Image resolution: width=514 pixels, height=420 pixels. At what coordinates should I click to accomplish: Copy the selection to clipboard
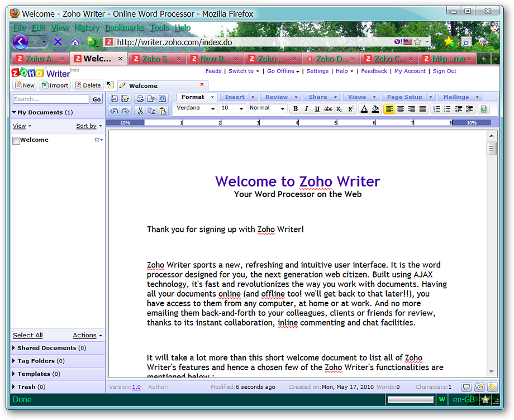click(151, 111)
